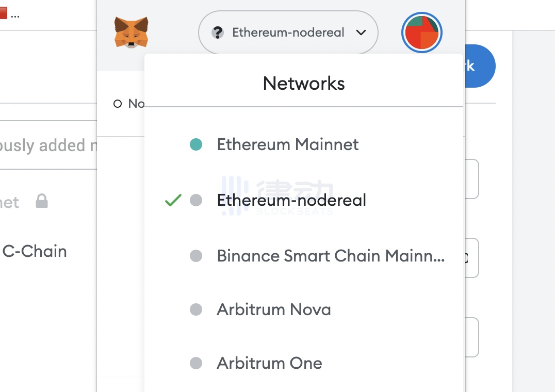The image size is (555, 392).
Task: Switch to the Binance Smart Chain Mainnet network
Action: (x=330, y=256)
